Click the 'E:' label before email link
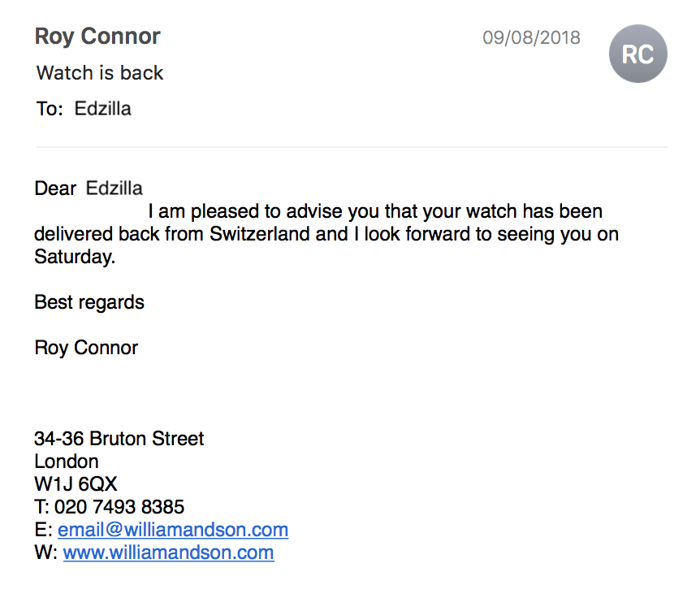 click(x=44, y=530)
